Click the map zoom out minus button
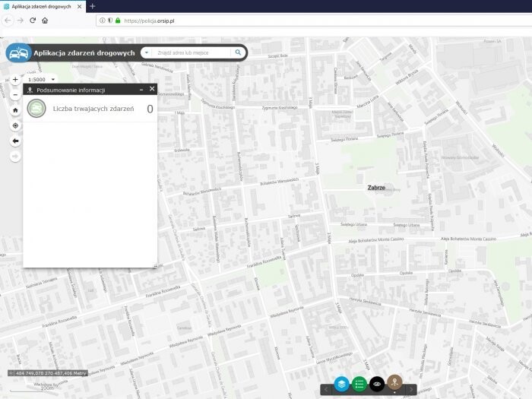 [x=15, y=95]
